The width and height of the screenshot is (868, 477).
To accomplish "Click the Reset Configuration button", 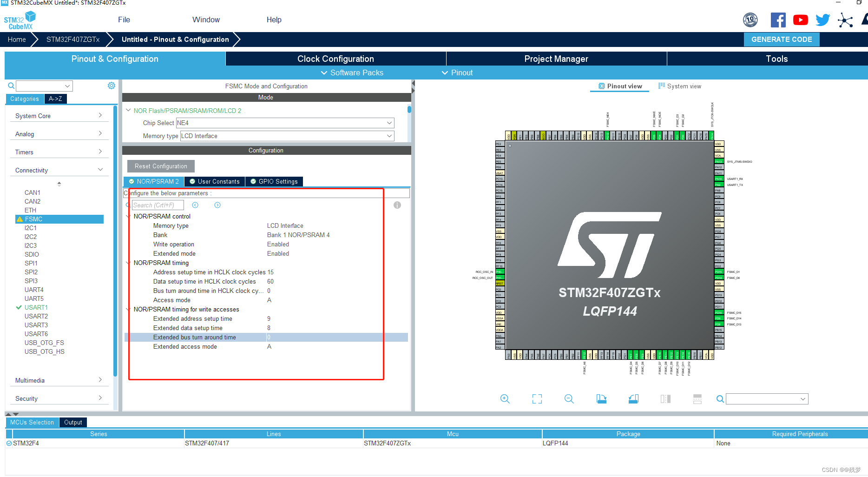I will [160, 166].
